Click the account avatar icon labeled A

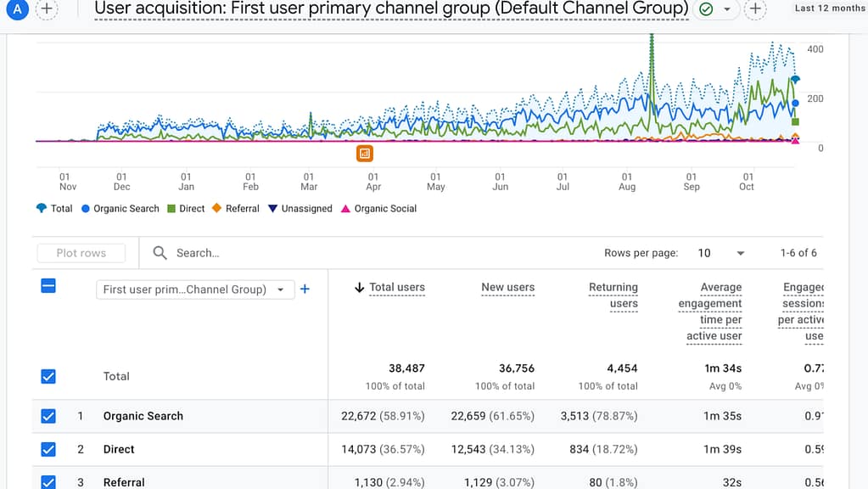(18, 10)
